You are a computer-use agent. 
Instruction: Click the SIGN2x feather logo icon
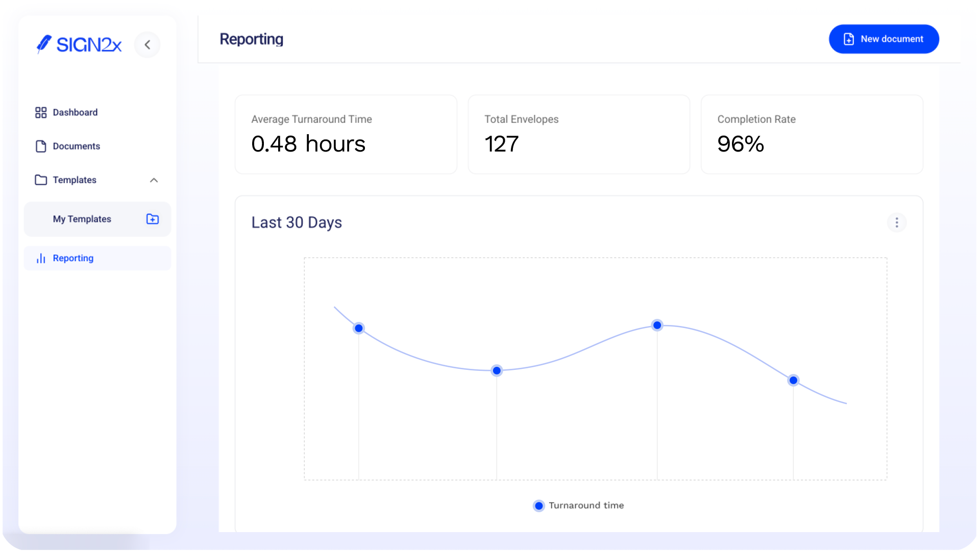(44, 44)
